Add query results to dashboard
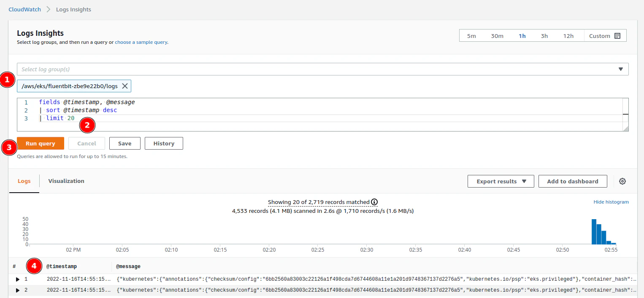 tap(573, 181)
